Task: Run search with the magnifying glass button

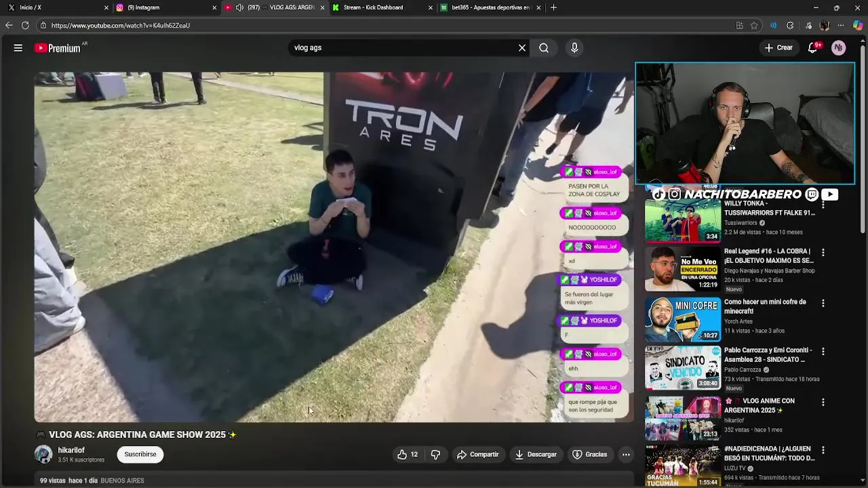Action: click(x=544, y=48)
